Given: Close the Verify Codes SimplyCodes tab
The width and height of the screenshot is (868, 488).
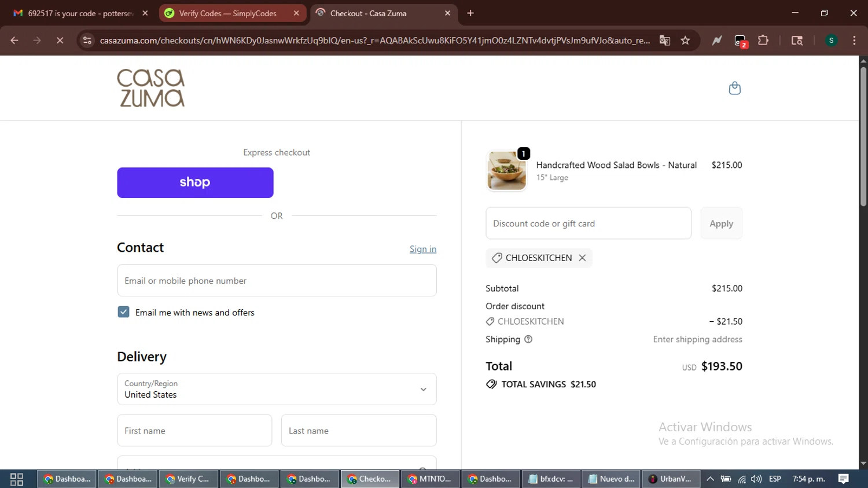Looking at the screenshot, I should pyautogui.click(x=296, y=13).
